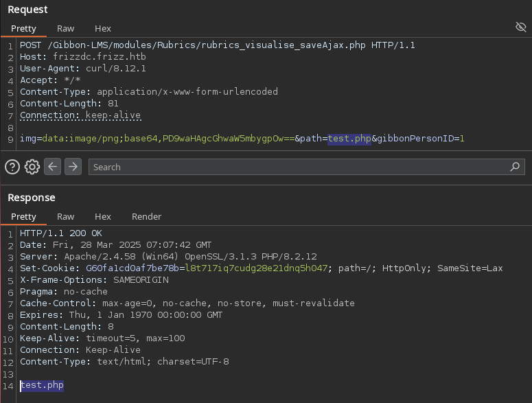Click Keep-Alive timeout=5 header

pyautogui.click(x=102, y=338)
